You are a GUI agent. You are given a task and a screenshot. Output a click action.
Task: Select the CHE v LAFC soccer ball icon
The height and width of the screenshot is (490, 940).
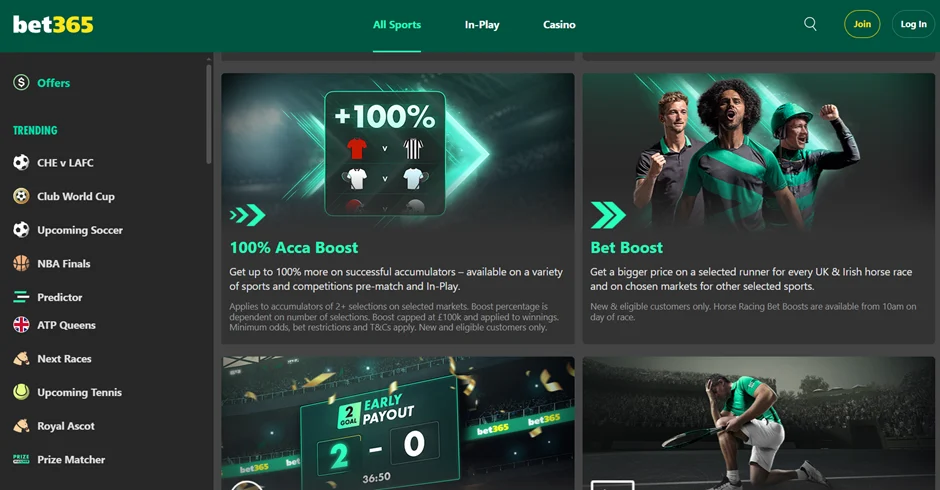click(21, 163)
